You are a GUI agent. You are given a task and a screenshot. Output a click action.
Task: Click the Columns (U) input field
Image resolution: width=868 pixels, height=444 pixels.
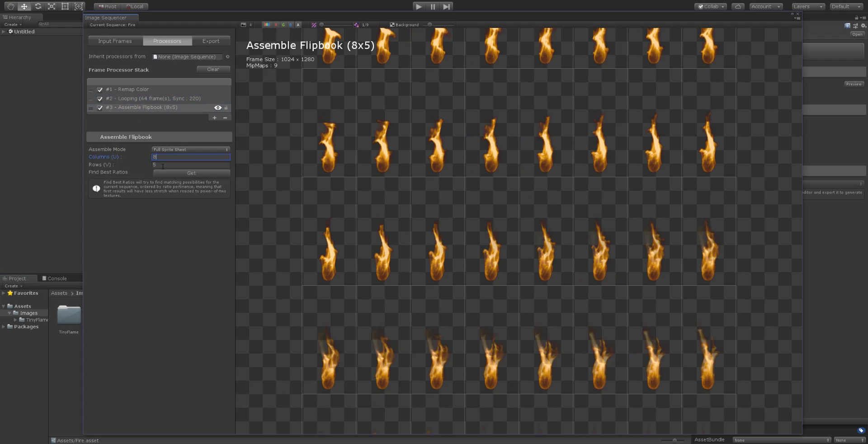point(191,157)
